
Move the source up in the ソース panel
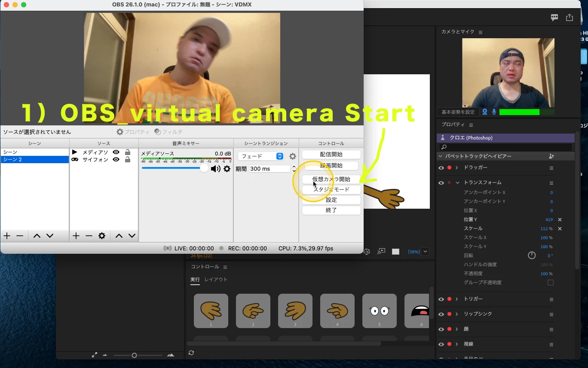point(119,236)
